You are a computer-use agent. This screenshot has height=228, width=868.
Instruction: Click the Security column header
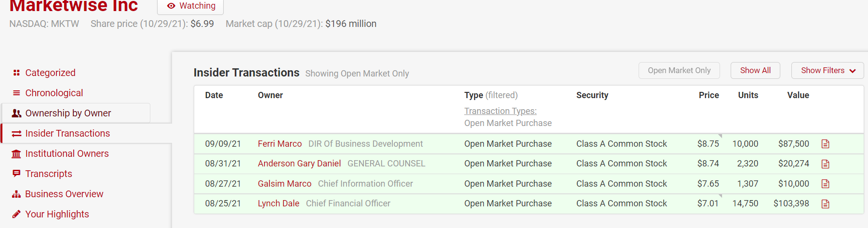(592, 95)
